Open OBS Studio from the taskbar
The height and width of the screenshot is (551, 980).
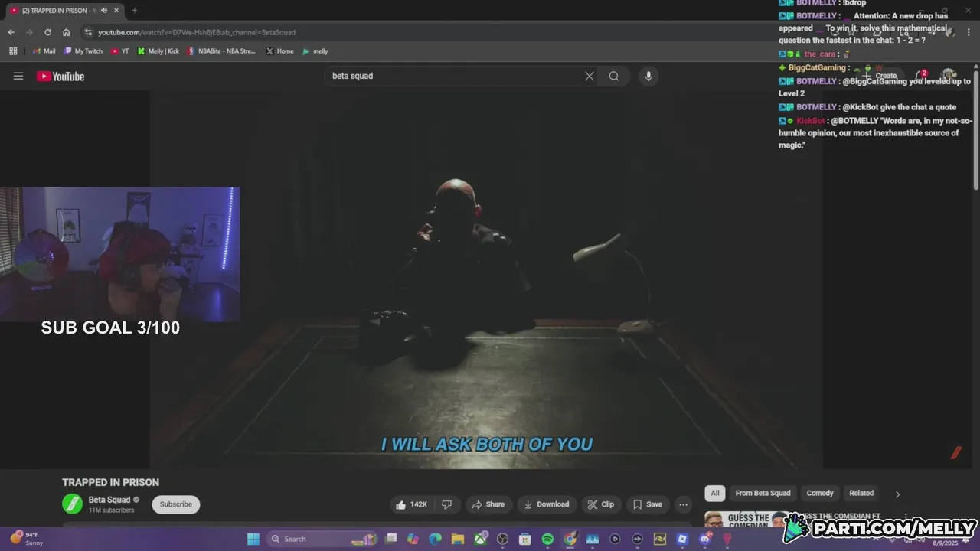[502, 539]
